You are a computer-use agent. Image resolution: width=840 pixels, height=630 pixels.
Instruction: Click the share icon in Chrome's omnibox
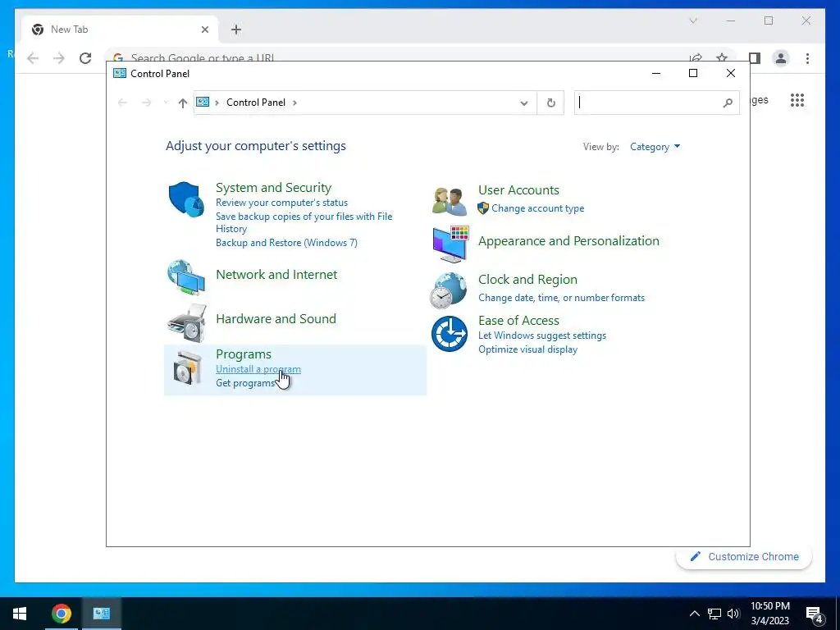tap(696, 58)
